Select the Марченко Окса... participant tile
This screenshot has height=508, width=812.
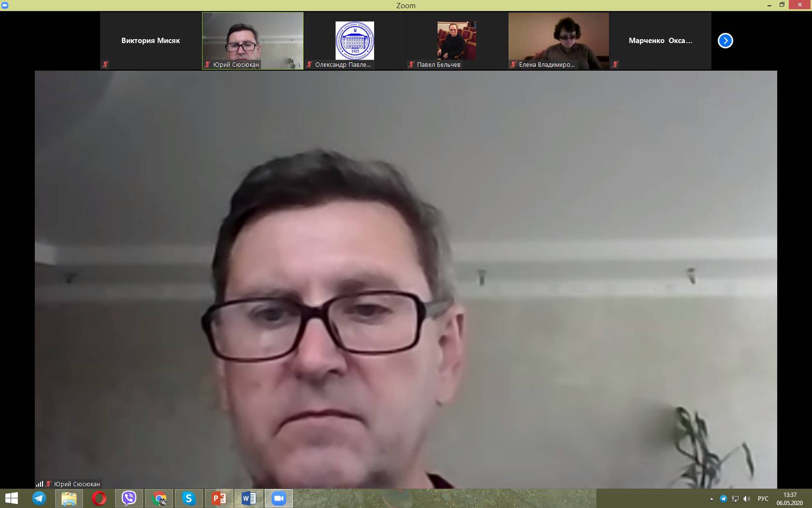tap(660, 41)
